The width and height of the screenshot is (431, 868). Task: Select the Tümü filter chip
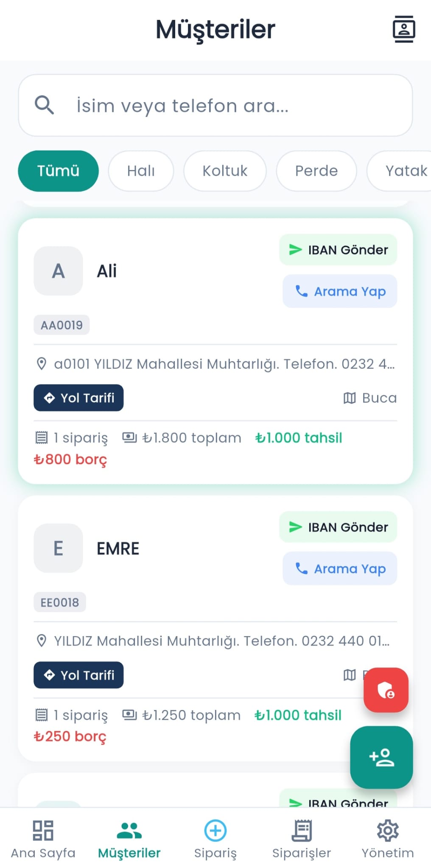pyautogui.click(x=58, y=171)
